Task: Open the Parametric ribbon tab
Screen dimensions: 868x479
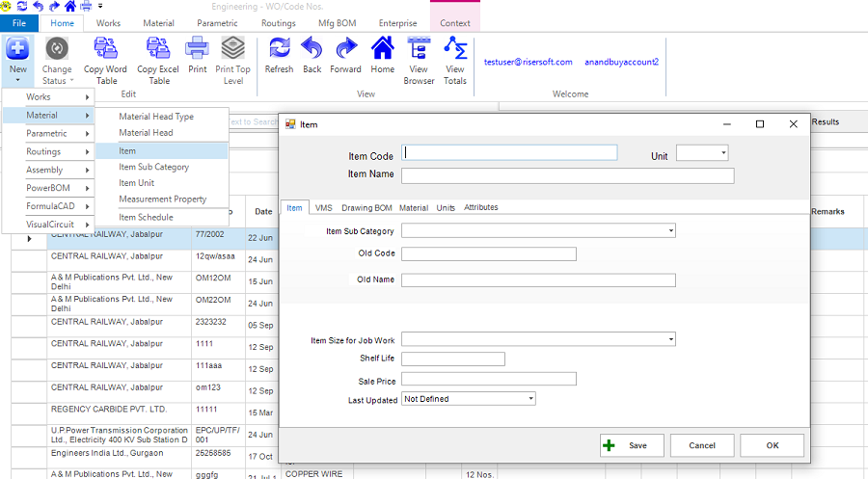Action: [x=217, y=23]
